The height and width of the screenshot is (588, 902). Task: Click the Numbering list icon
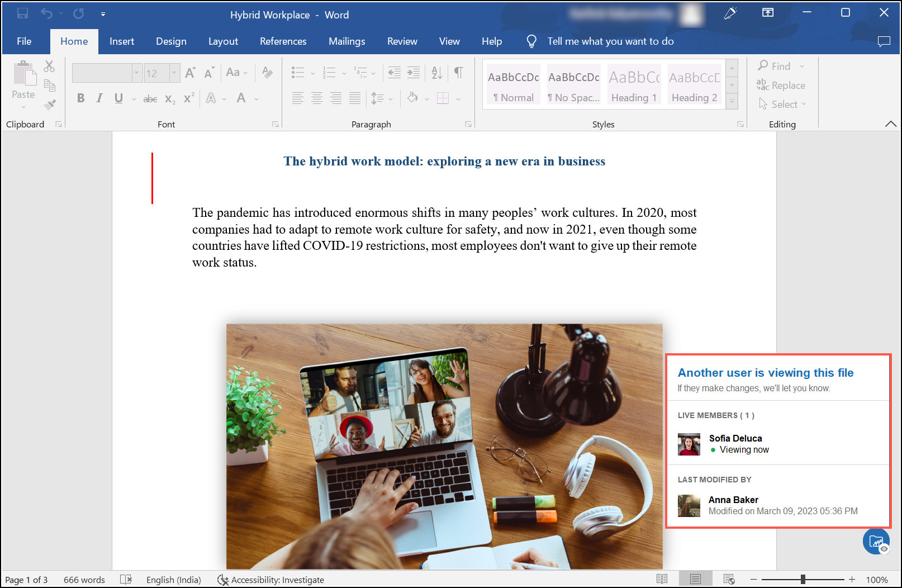329,73
